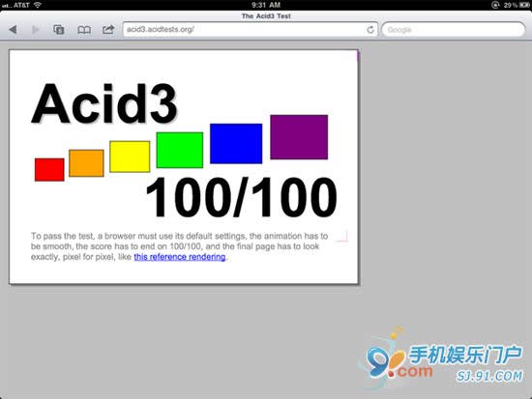Viewport: 532px width, 399px height.
Task: Click the red square
Action: (49, 169)
